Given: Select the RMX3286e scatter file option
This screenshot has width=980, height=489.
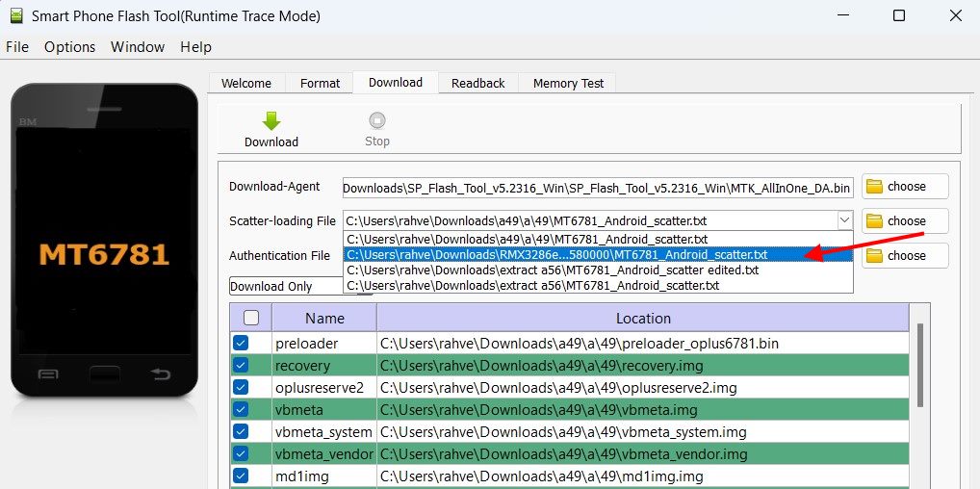Looking at the screenshot, I should tap(598, 254).
